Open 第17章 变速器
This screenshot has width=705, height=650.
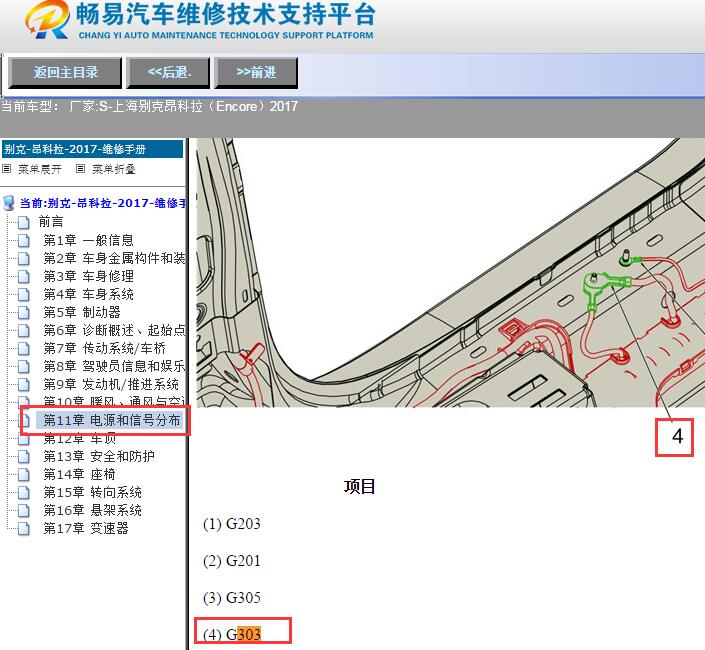pyautogui.click(x=86, y=528)
